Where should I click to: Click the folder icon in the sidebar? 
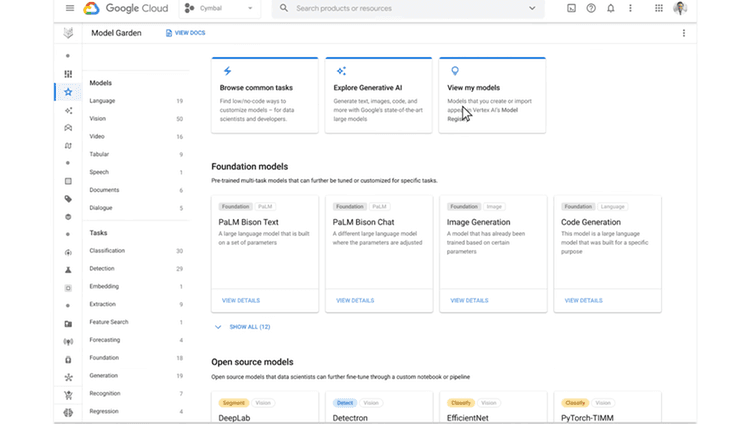click(68, 324)
